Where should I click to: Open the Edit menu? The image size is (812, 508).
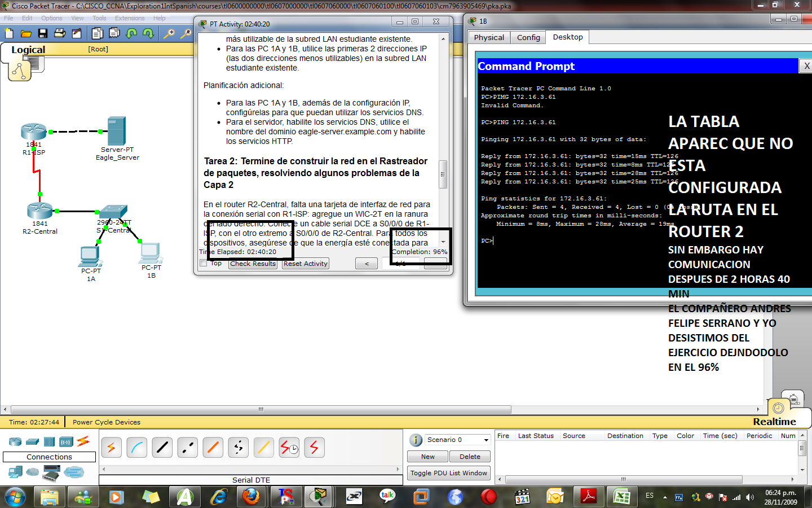pos(27,18)
